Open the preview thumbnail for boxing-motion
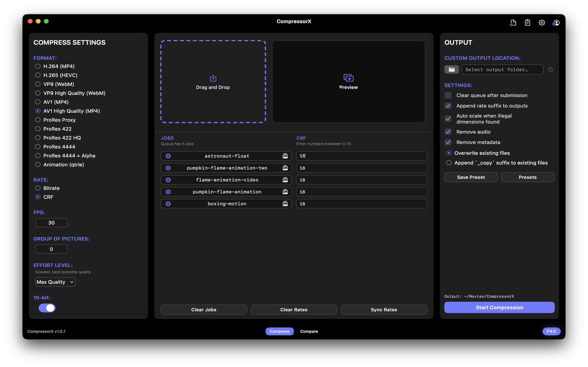The image size is (588, 367). [285, 203]
